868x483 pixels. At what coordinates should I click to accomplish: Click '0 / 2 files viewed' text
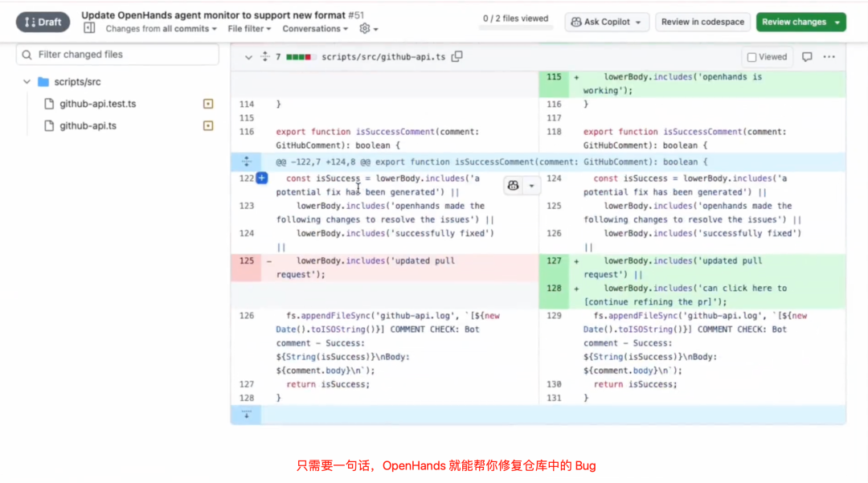tap(515, 18)
